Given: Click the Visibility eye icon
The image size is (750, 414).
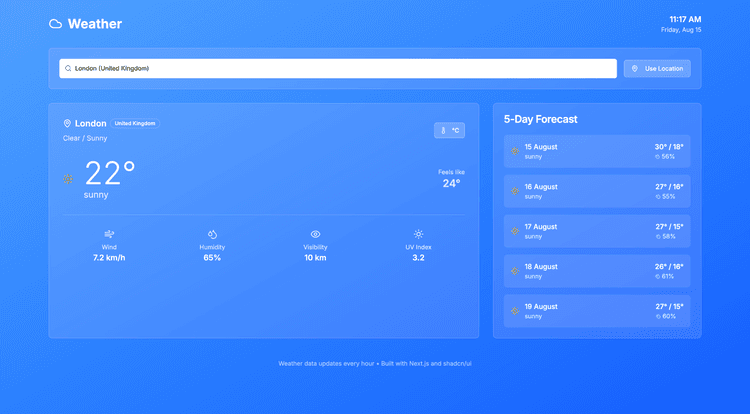Looking at the screenshot, I should pyautogui.click(x=315, y=234).
